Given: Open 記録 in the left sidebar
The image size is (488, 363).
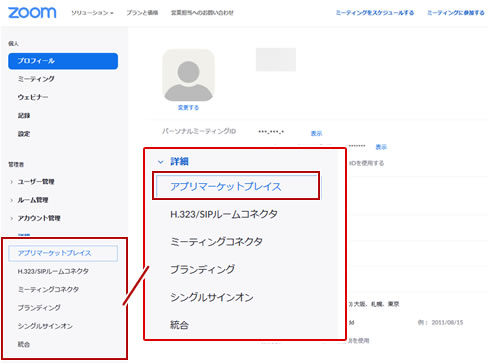Looking at the screenshot, I should 24,115.
